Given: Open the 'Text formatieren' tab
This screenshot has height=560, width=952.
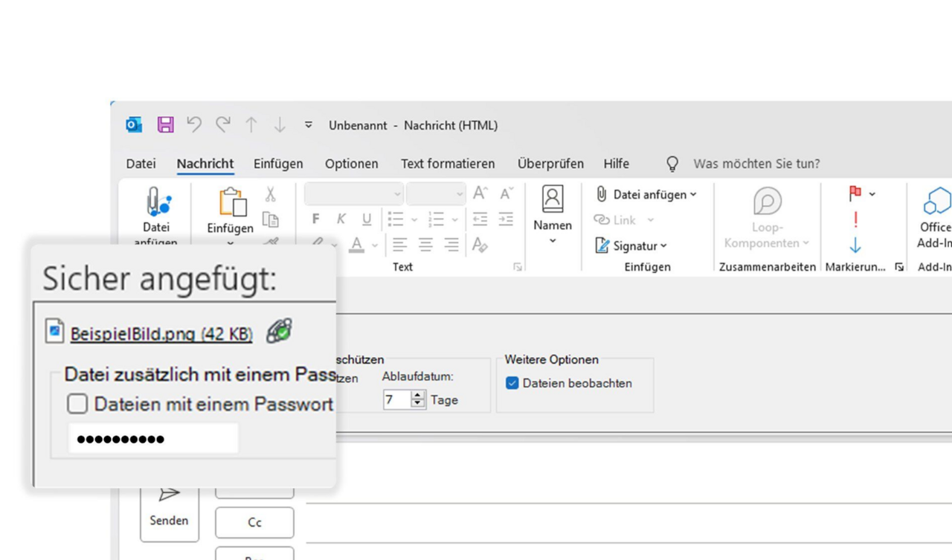Looking at the screenshot, I should pyautogui.click(x=448, y=164).
